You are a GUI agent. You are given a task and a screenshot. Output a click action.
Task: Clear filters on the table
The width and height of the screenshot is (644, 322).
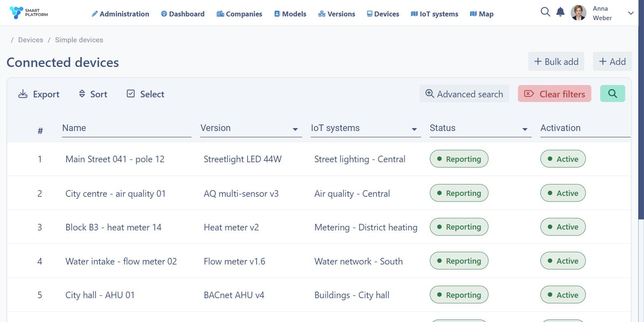tap(554, 94)
